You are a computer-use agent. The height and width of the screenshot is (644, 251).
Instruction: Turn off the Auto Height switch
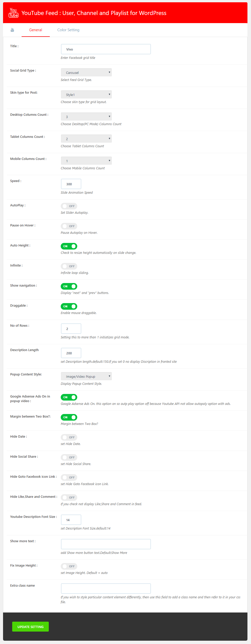[x=69, y=246]
